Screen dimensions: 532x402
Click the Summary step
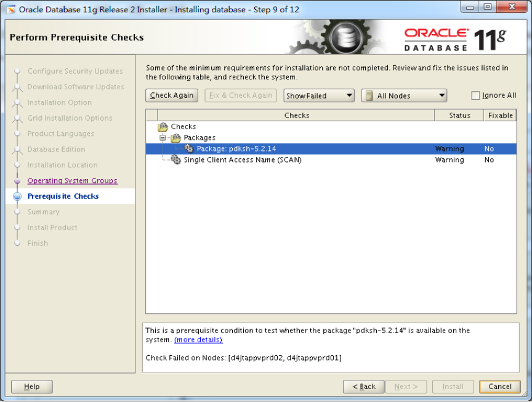44,212
